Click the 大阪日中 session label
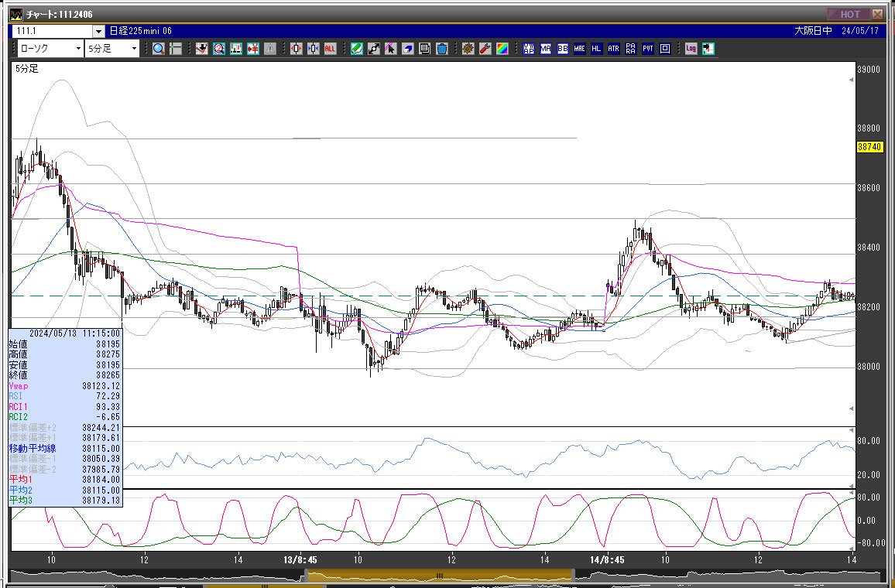Image resolution: width=895 pixels, height=588 pixels. pos(813,31)
